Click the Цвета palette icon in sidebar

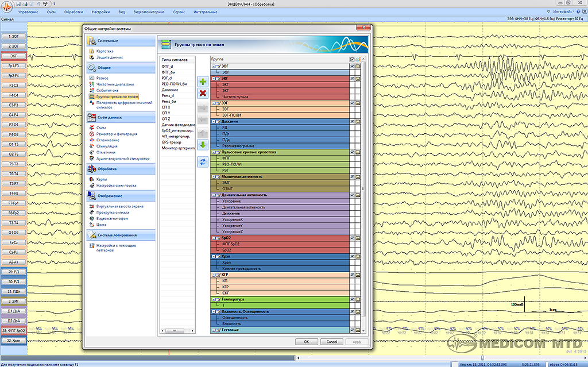(x=91, y=225)
